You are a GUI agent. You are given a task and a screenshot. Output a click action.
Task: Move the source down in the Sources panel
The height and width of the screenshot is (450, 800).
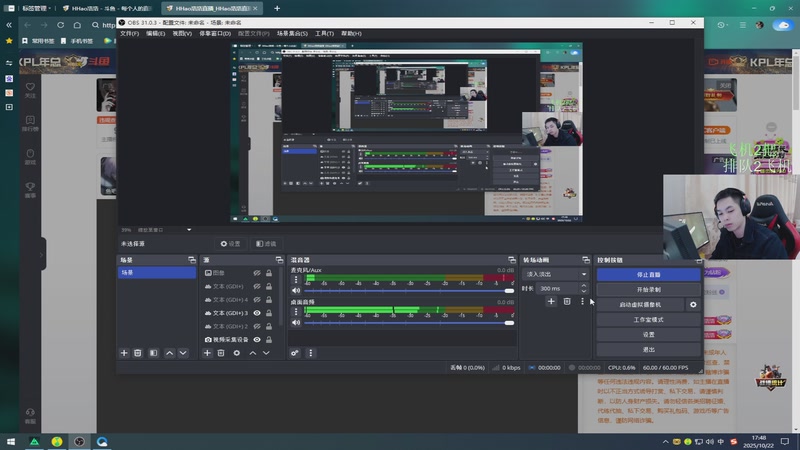266,353
